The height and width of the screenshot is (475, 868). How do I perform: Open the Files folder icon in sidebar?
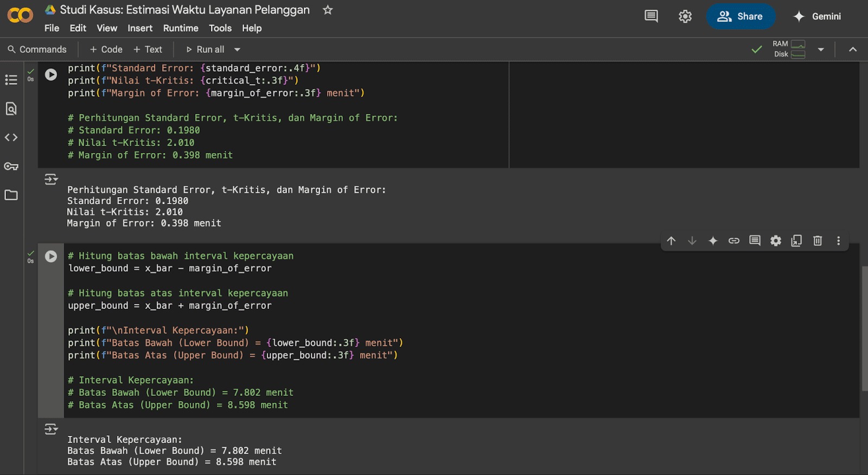[11, 195]
